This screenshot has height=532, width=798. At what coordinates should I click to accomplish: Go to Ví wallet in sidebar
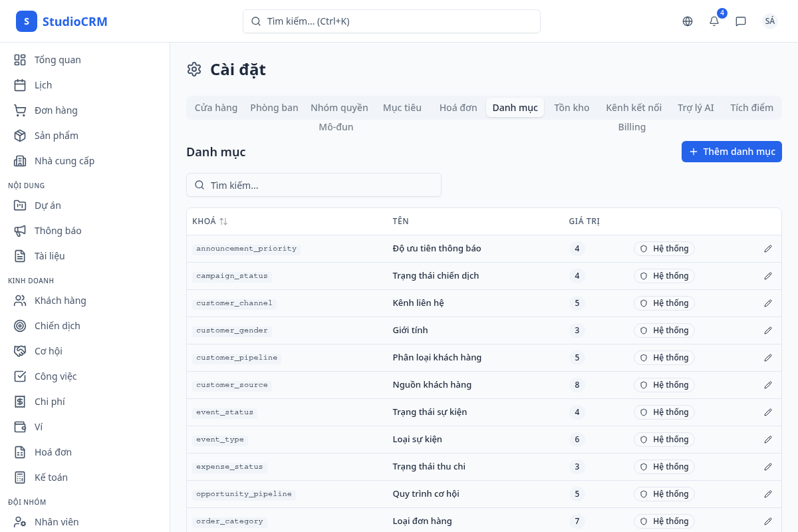click(39, 427)
